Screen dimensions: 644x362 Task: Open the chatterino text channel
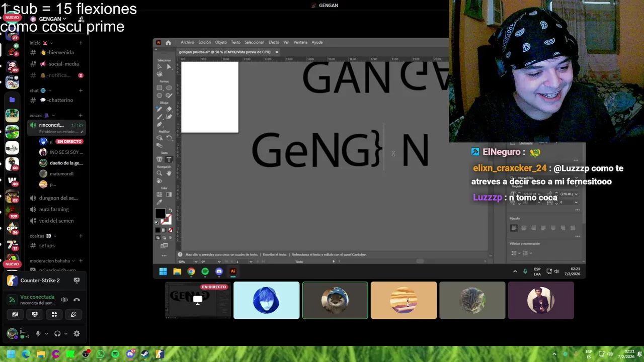pyautogui.click(x=56, y=100)
